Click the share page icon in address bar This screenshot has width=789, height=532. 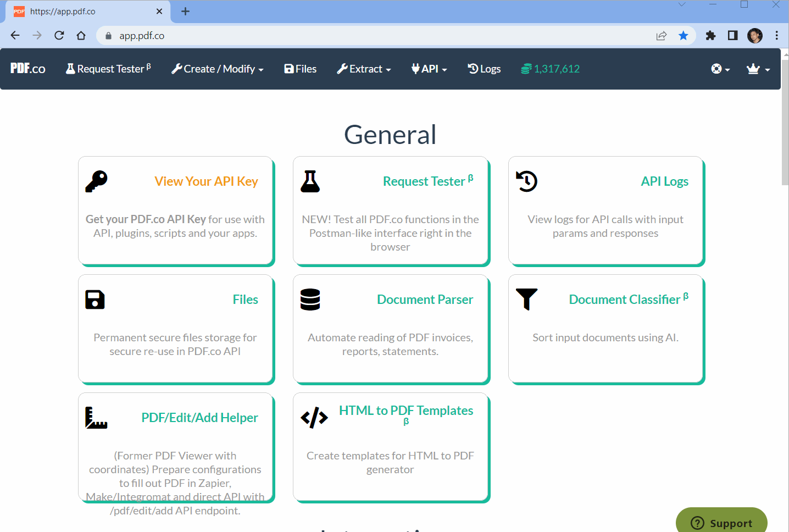[662, 36]
